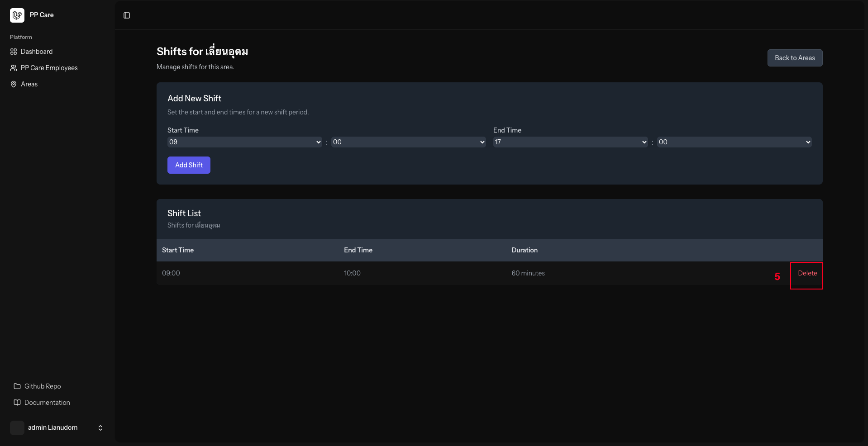This screenshot has width=868, height=446.
Task: Click the 09:00 start time cell
Action: (x=171, y=273)
